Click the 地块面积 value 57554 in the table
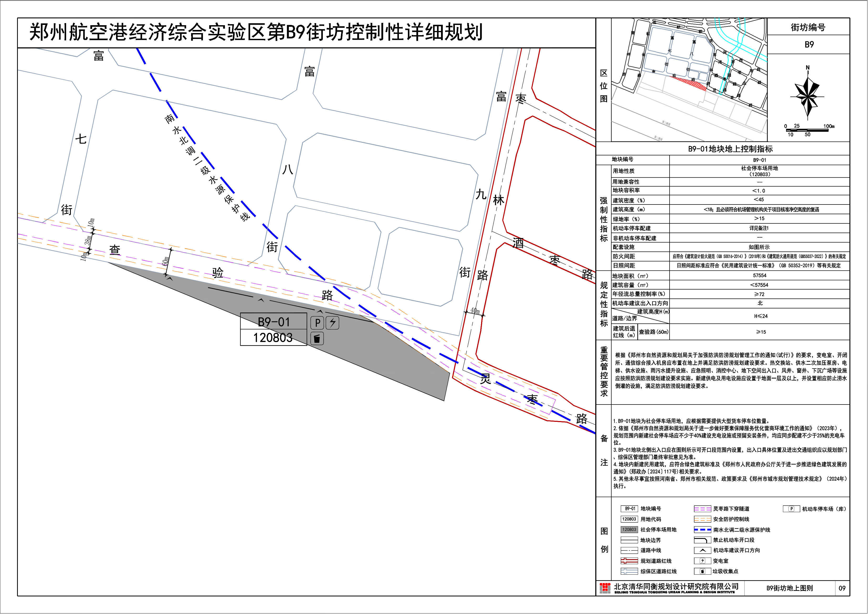Viewport: 868px width, 614px height. [x=760, y=276]
